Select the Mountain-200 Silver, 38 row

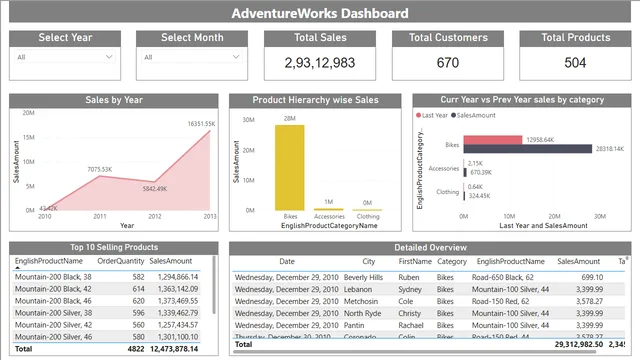pyautogui.click(x=107, y=313)
